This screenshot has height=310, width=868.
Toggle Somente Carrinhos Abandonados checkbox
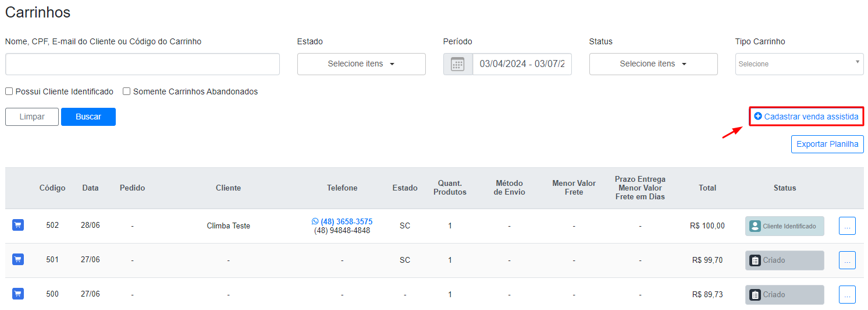click(x=126, y=91)
